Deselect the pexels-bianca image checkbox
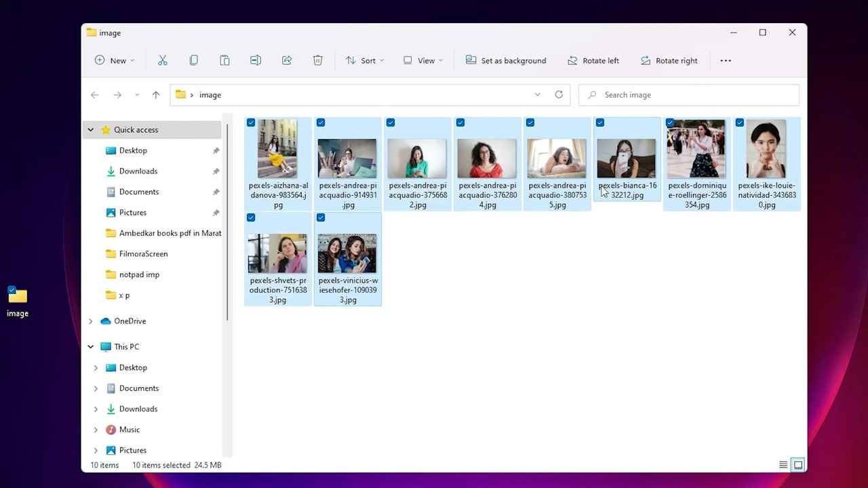868x488 pixels. (x=600, y=123)
